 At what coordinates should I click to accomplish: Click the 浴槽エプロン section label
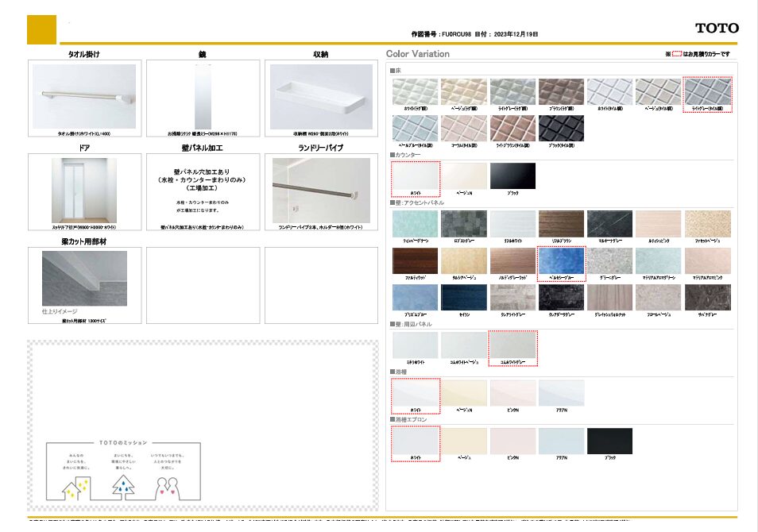408,419
